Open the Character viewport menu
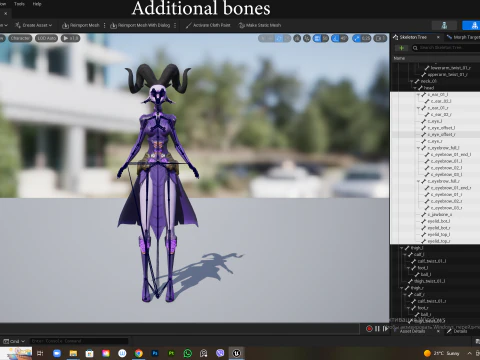480x360 pixels. [20, 38]
